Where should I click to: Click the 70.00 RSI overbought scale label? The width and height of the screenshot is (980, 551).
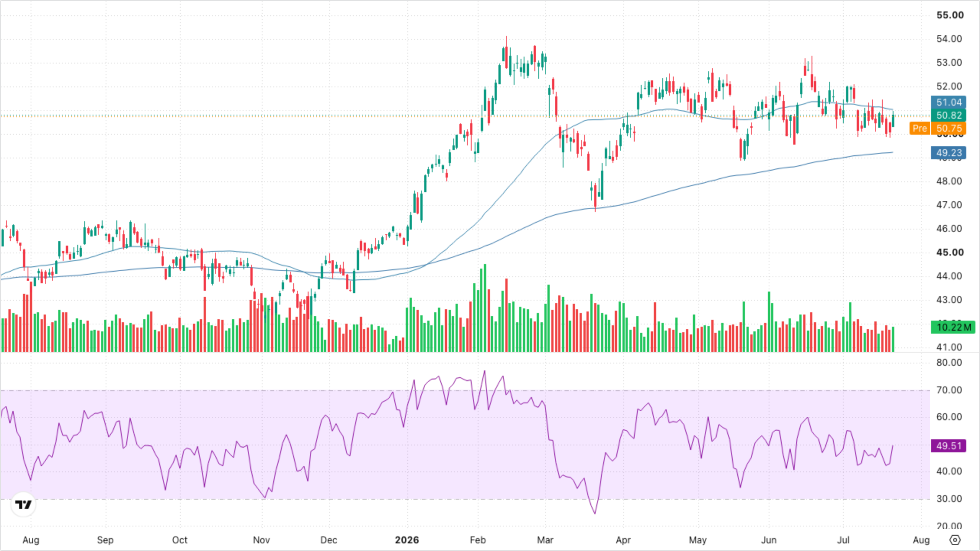click(949, 390)
